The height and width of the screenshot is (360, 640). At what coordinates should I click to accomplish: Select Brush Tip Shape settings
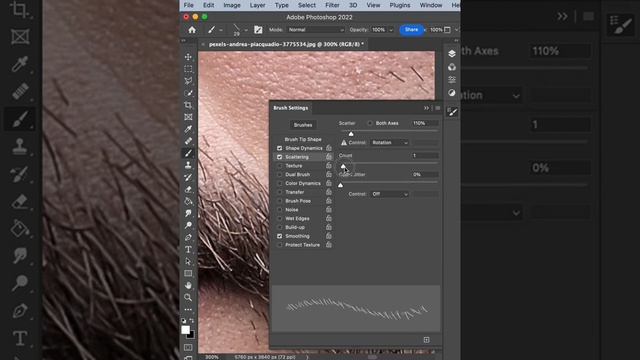pos(303,139)
